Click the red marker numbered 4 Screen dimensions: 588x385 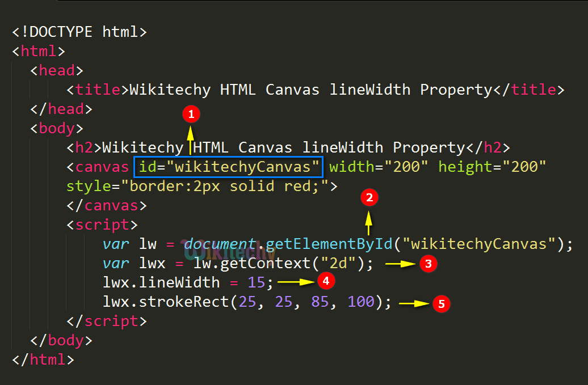pos(326,281)
